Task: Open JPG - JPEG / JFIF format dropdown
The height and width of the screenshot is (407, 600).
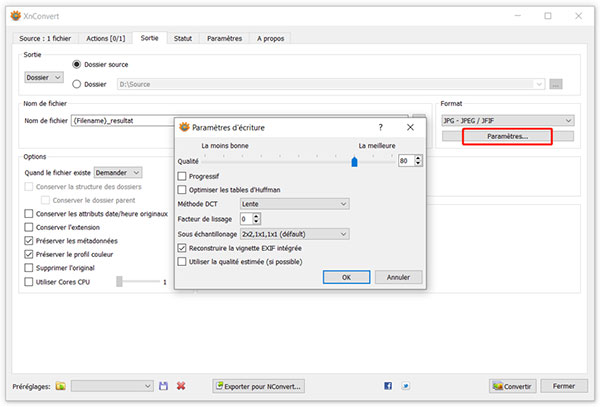Action: 507,120
